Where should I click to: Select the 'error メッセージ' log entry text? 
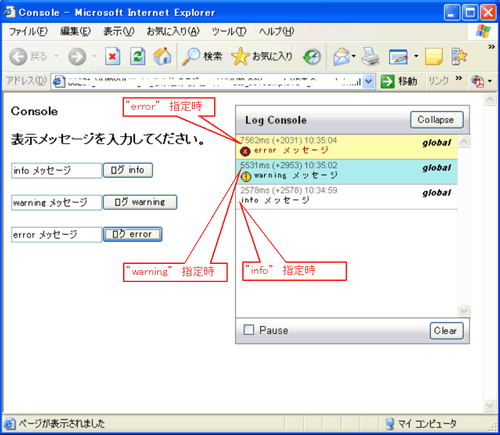click(x=291, y=151)
